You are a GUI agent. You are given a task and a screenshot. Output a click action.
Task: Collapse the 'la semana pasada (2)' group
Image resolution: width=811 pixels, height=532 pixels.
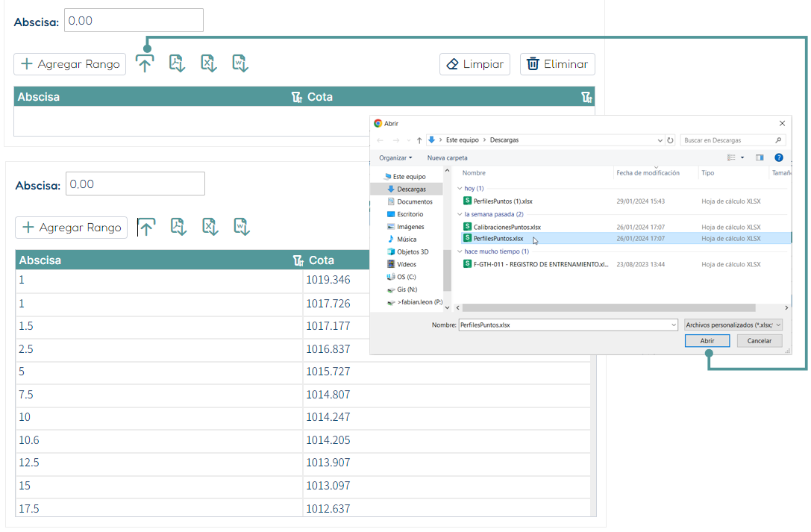pyautogui.click(x=460, y=214)
